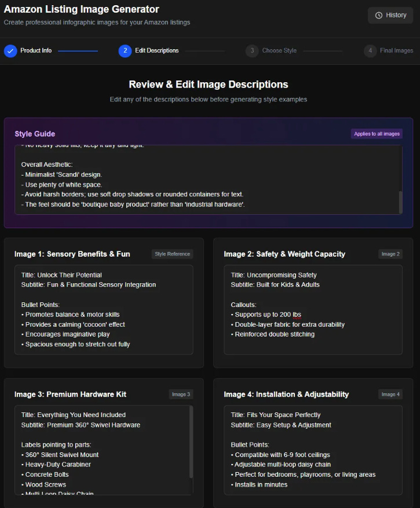Click 'Subtitle: Easy Setup & Adjustment' line
This screenshot has height=508, width=420.
[x=281, y=425]
